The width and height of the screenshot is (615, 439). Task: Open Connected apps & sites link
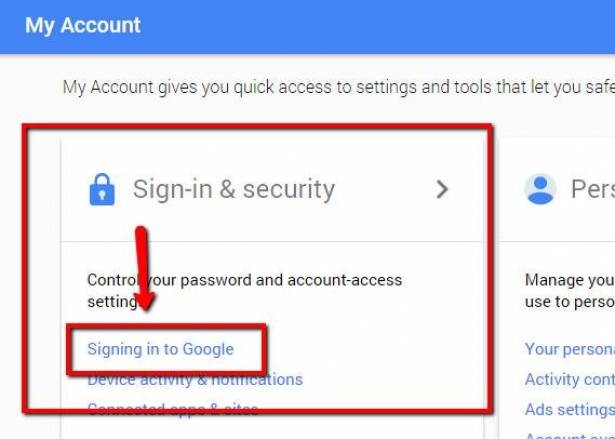(172, 409)
